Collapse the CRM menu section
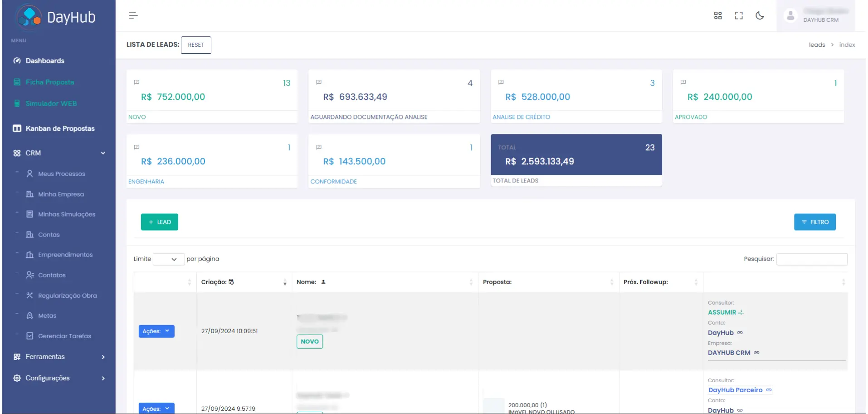868x414 pixels. [59, 153]
